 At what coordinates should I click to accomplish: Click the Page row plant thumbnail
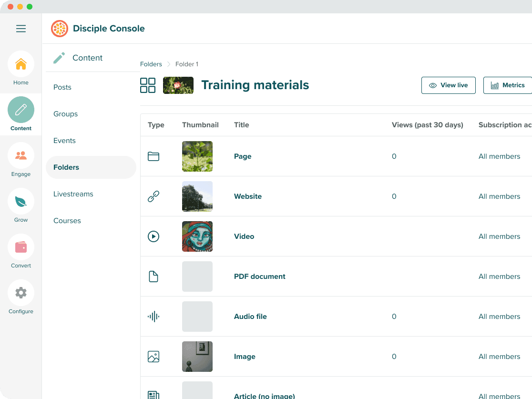197,156
